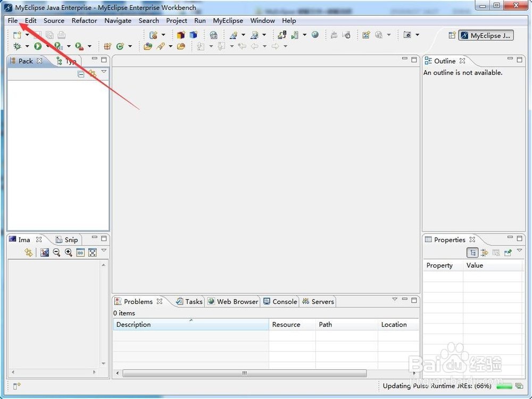Click the New wizard toolbar icon
Image resolution: width=532 pixels, height=399 pixels.
17,35
